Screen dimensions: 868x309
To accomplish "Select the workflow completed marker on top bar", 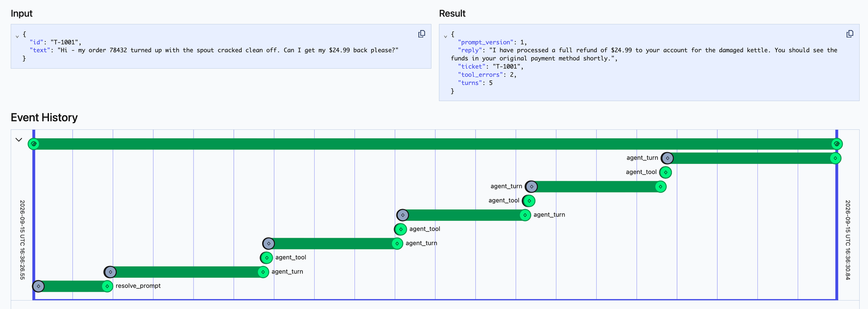I will (837, 144).
